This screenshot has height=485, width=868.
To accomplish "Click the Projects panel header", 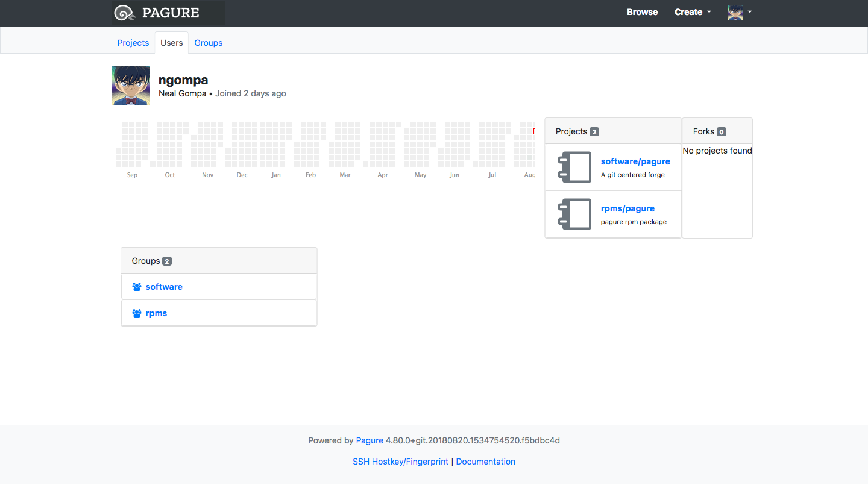I will click(x=613, y=131).
